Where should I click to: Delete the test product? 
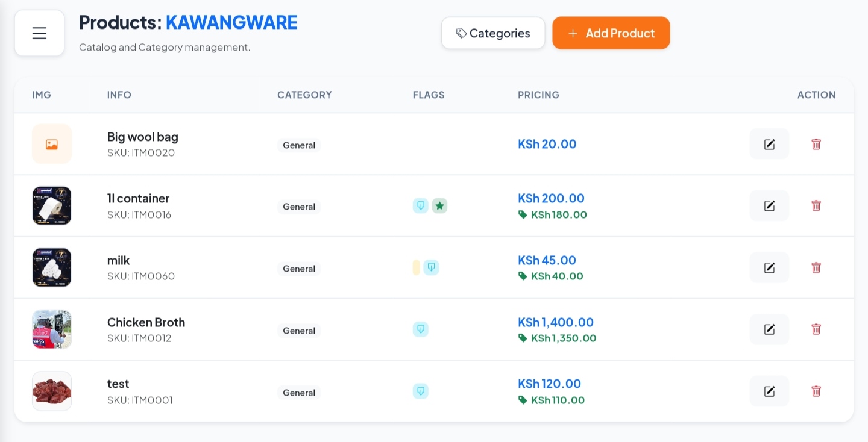(x=816, y=391)
